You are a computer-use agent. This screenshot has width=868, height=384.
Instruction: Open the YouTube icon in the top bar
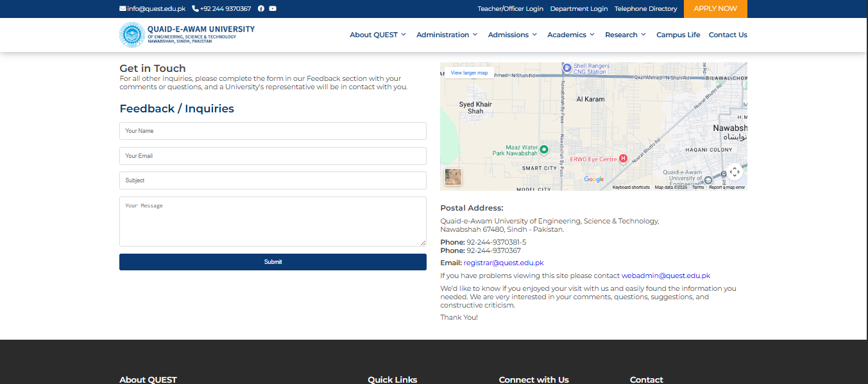(x=273, y=8)
